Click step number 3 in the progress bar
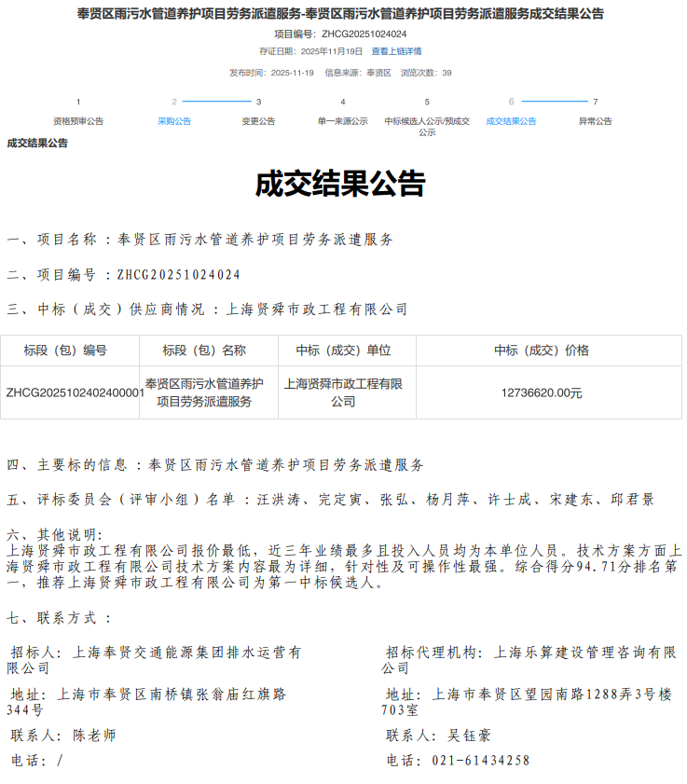The width and height of the screenshot is (687, 784). 259,102
